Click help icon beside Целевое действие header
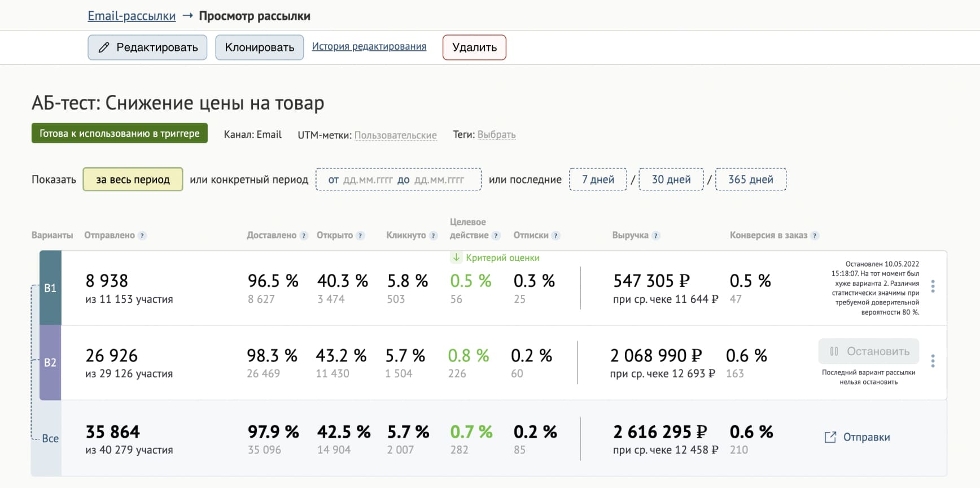 pyautogui.click(x=496, y=236)
